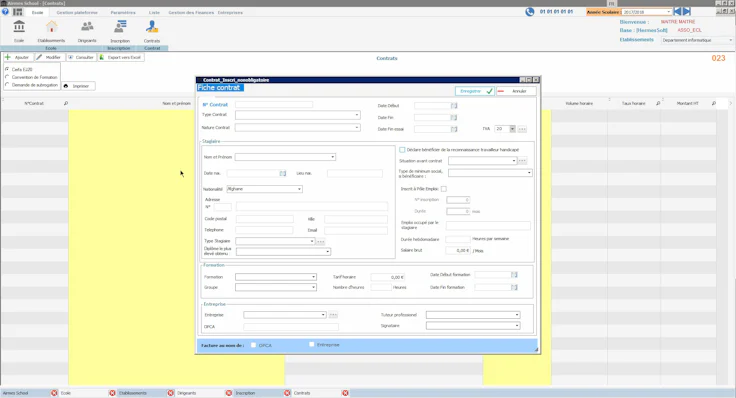Open the Paramètres menu
This screenshot has width=736, height=398.
click(123, 13)
